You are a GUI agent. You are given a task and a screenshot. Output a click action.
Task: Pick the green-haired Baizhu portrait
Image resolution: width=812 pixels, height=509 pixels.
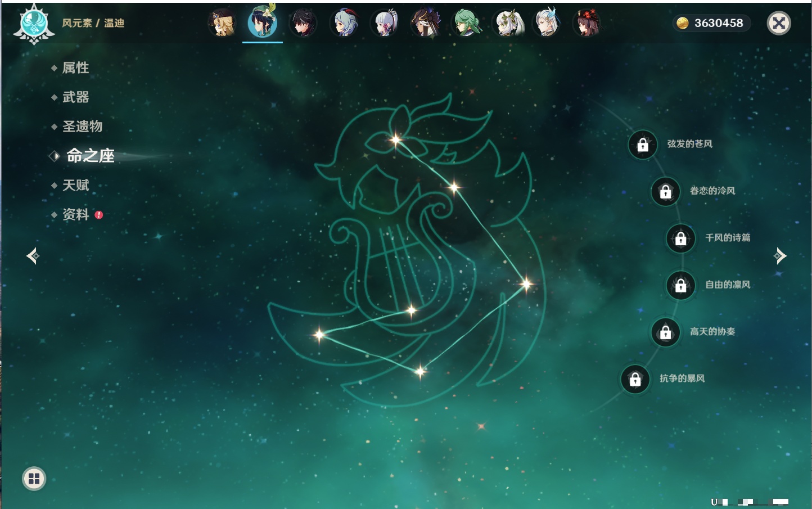pos(467,24)
